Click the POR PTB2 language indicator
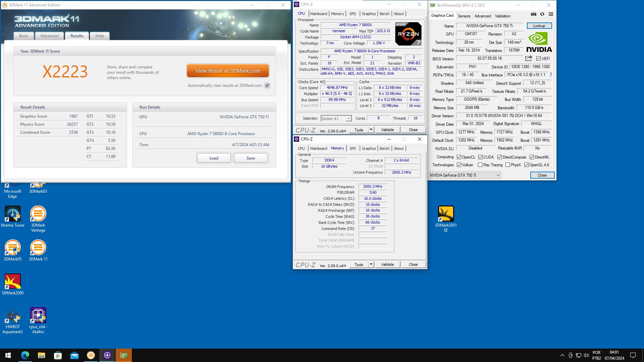This screenshot has width=644, height=362. pos(596,355)
